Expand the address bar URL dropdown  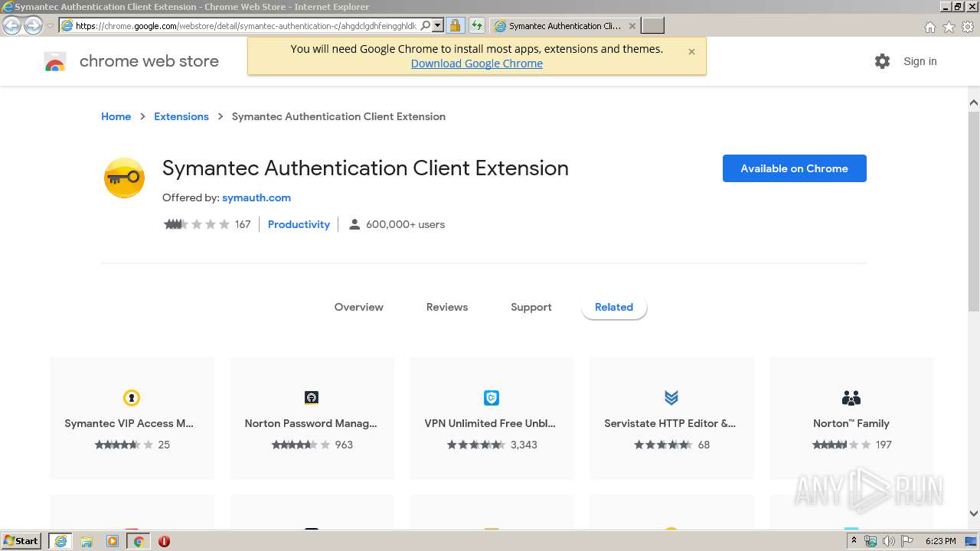[438, 25]
